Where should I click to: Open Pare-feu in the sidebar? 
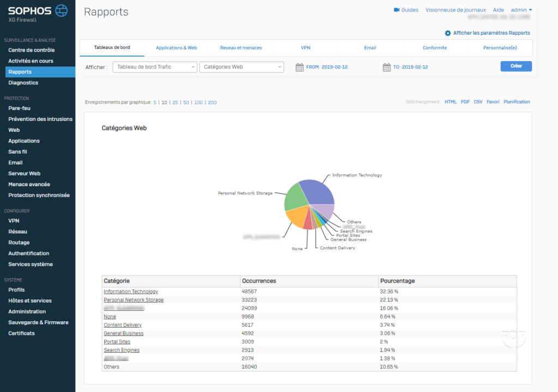[x=19, y=108]
